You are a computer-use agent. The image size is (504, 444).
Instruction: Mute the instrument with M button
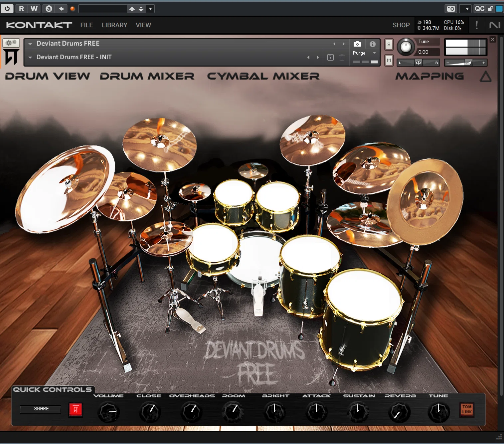[x=389, y=60]
